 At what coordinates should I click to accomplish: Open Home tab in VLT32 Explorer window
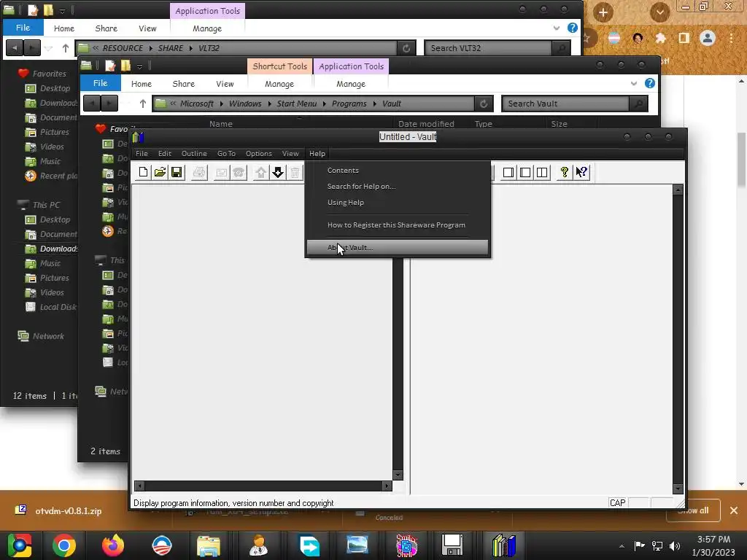pyautogui.click(x=64, y=28)
